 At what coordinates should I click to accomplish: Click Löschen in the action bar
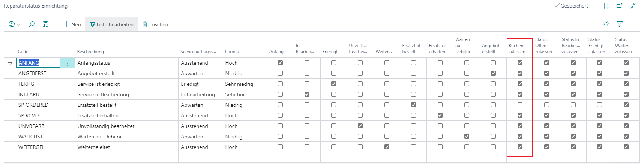tap(155, 24)
